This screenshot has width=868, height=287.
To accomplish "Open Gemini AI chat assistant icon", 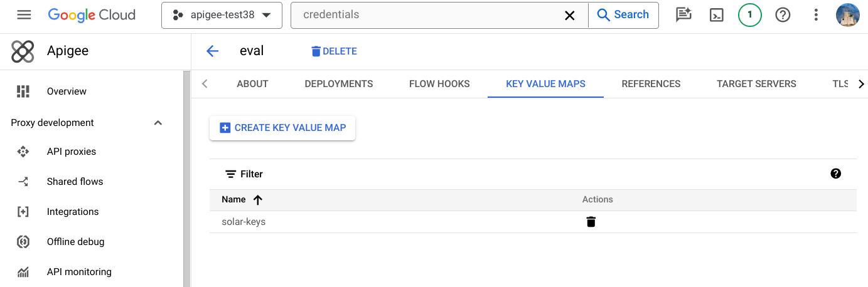I will (683, 15).
